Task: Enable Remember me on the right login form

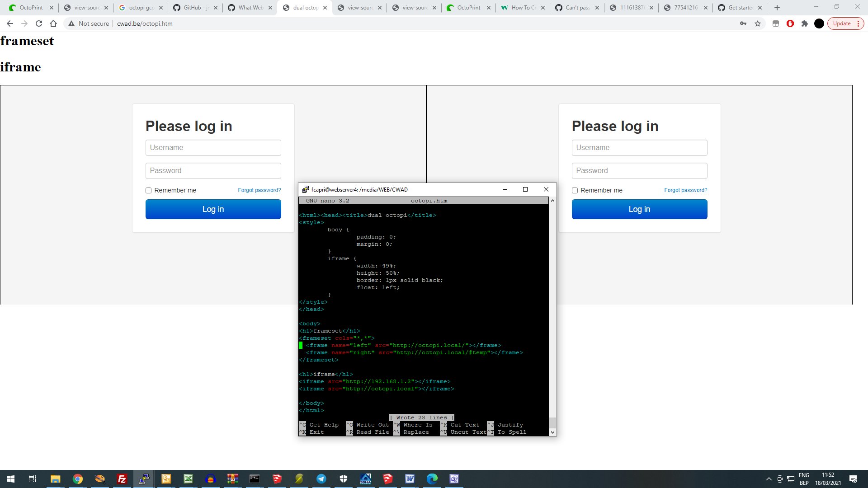Action: pos(575,190)
